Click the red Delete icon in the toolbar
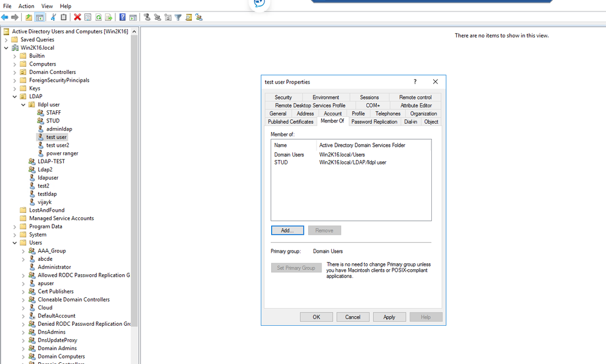This screenshot has width=606, height=364. tap(77, 18)
